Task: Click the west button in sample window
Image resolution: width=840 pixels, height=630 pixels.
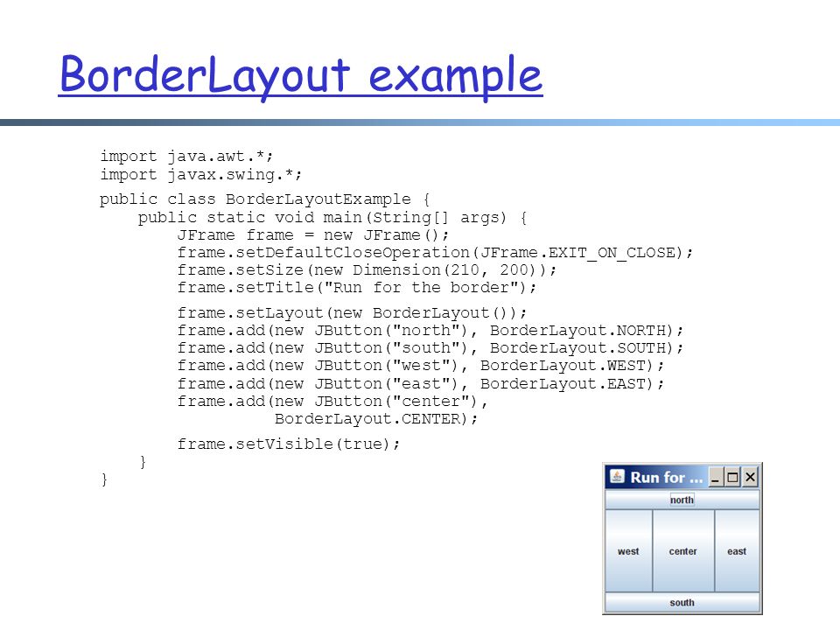Action: (629, 550)
